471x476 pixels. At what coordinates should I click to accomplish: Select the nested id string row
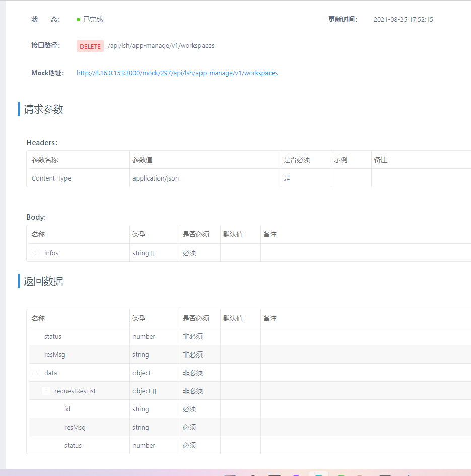coord(250,409)
